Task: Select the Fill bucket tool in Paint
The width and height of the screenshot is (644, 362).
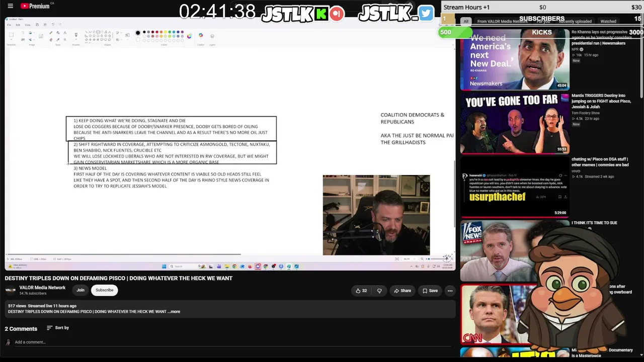Action: pos(58,33)
